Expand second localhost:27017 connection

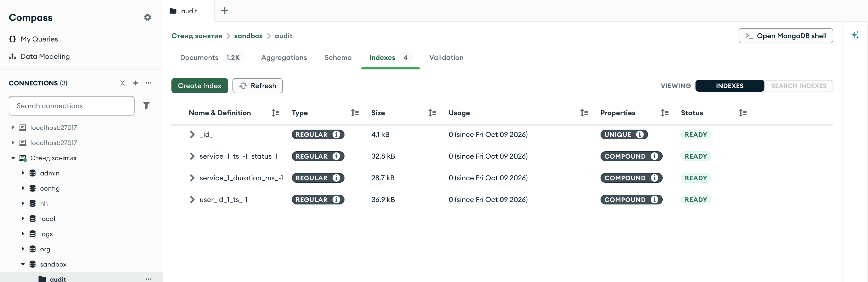tap(13, 143)
